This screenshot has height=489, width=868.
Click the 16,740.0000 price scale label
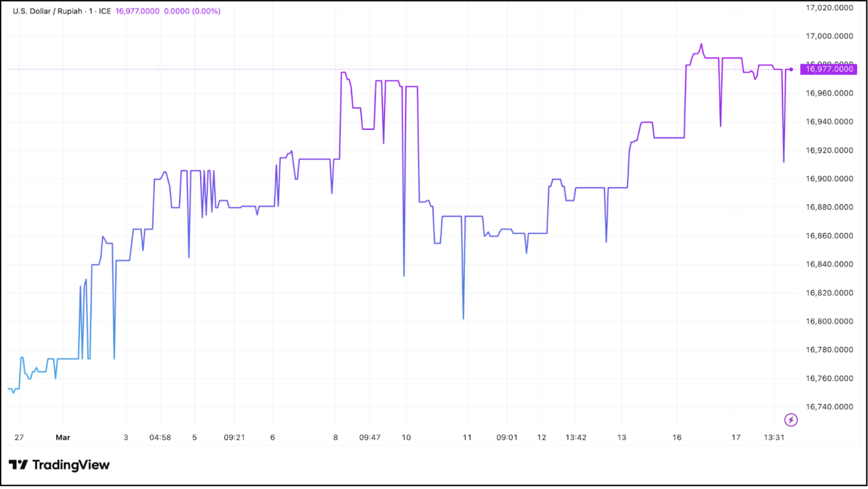829,407
